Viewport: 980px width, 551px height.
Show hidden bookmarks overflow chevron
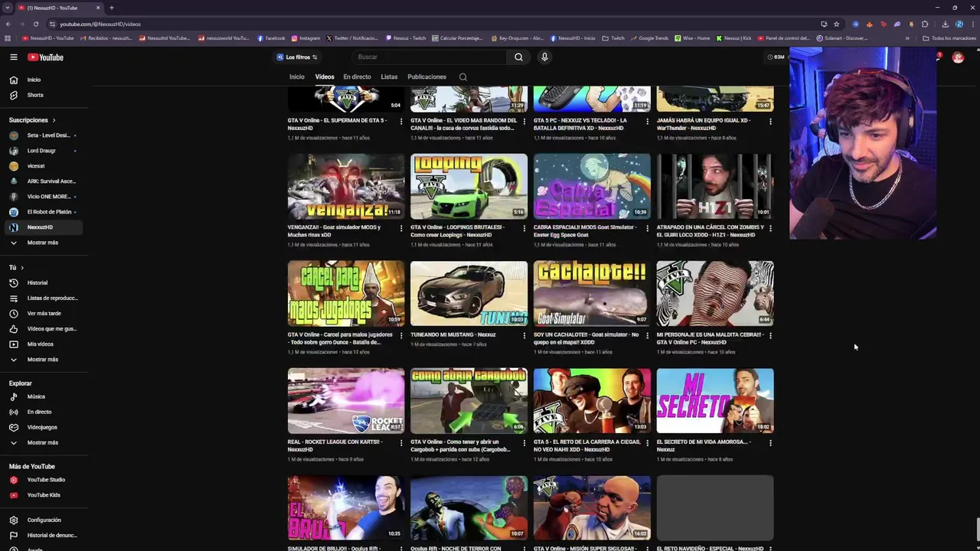click(x=907, y=38)
